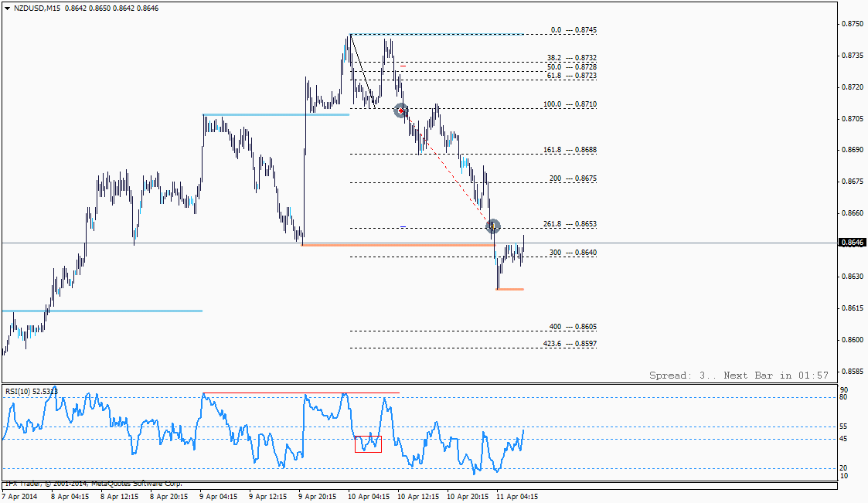Click the Spread and Next Bar timer text
868x503 pixels.
pos(739,376)
